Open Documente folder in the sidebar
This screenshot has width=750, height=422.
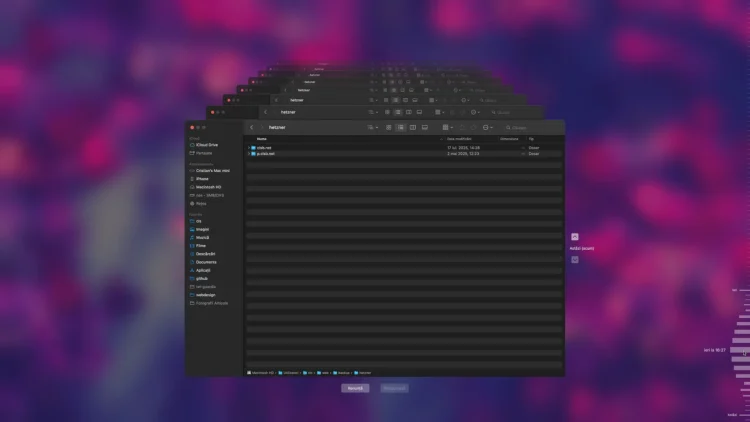point(206,262)
